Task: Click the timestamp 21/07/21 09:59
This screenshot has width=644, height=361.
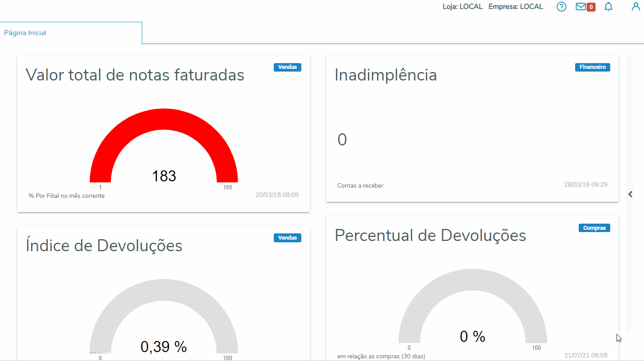Action: coord(586,355)
